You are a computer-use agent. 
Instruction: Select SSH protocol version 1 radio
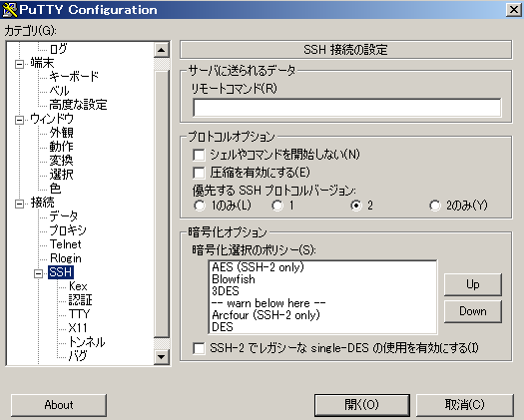pos(277,206)
